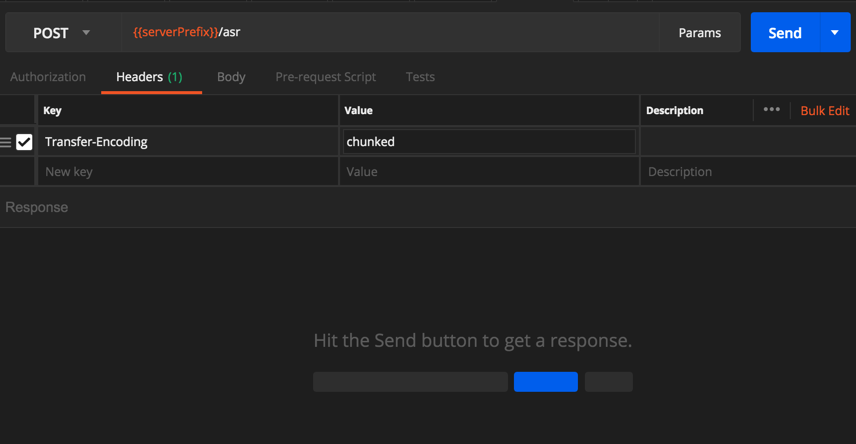
Task: Click the New key placeholder field
Action: click(x=186, y=172)
